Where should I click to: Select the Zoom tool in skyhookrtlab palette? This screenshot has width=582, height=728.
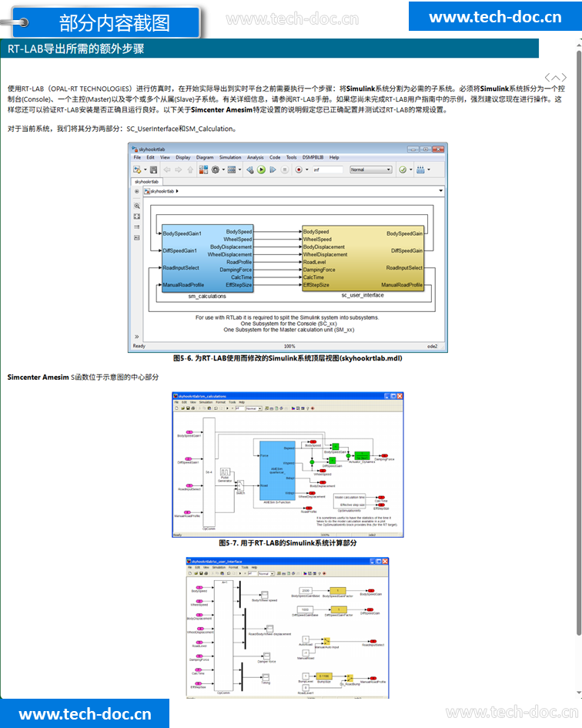[x=137, y=206]
